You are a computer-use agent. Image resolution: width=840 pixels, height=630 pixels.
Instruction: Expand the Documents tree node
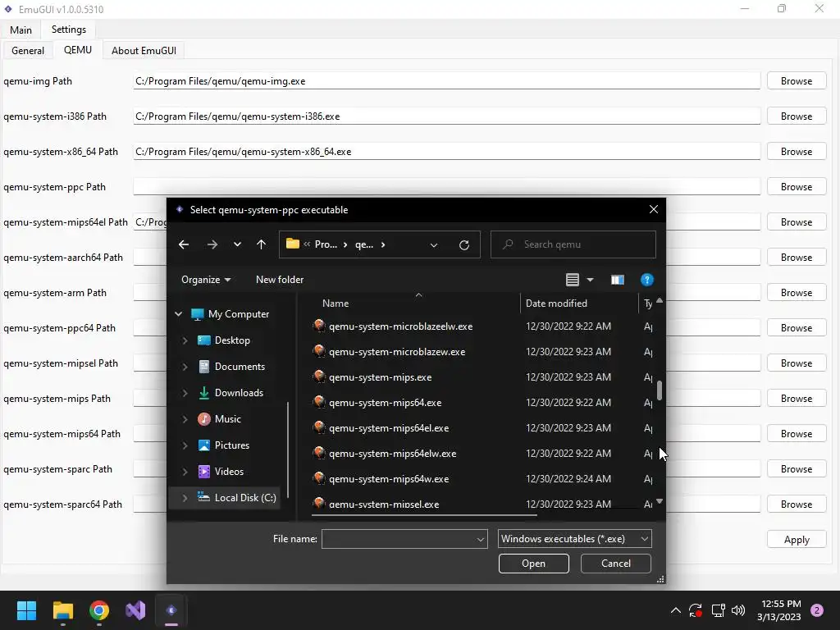click(185, 367)
